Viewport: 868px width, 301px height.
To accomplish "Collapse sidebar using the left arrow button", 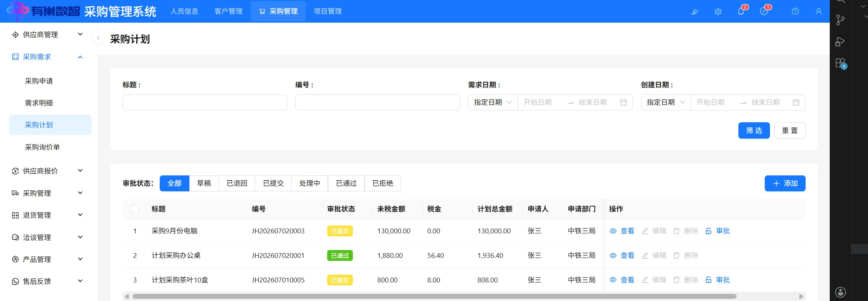I will [98, 38].
